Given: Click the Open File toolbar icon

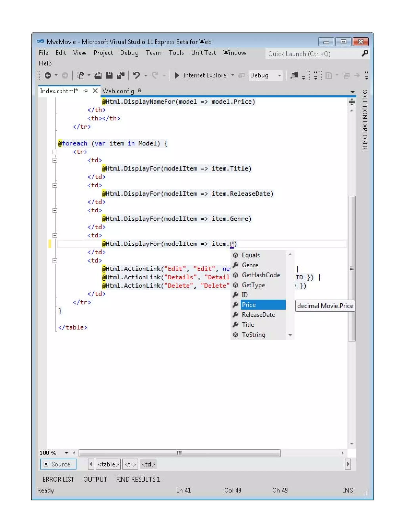Looking at the screenshot, I should pos(98,76).
